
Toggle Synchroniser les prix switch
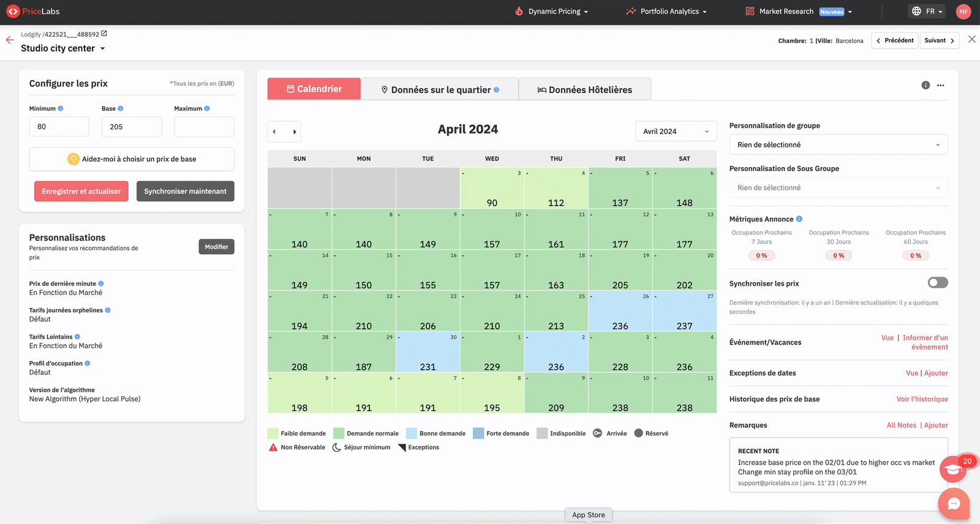point(938,282)
